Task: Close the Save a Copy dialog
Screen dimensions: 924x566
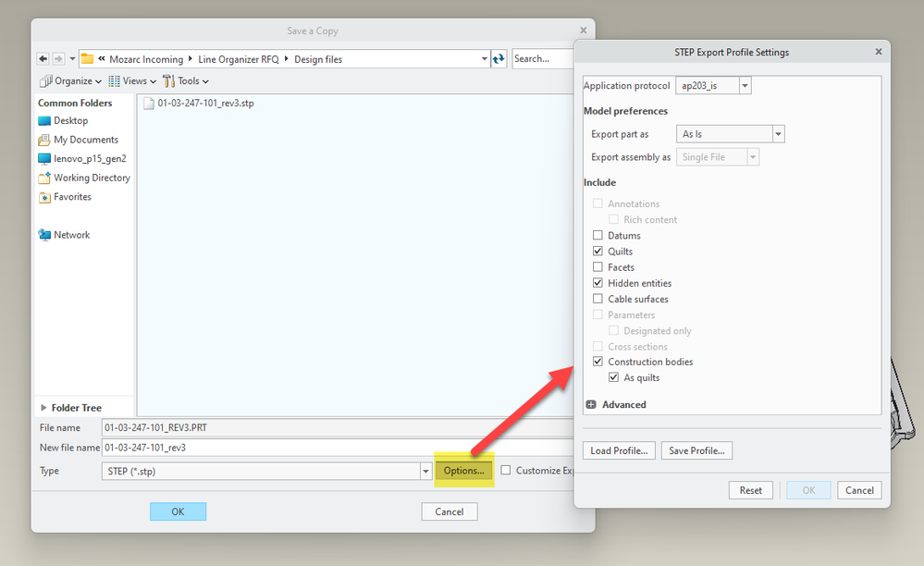Action: pyautogui.click(x=584, y=30)
